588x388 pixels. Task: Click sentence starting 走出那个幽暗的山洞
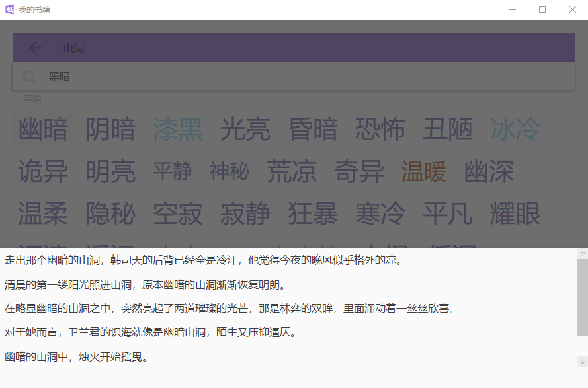(x=203, y=260)
